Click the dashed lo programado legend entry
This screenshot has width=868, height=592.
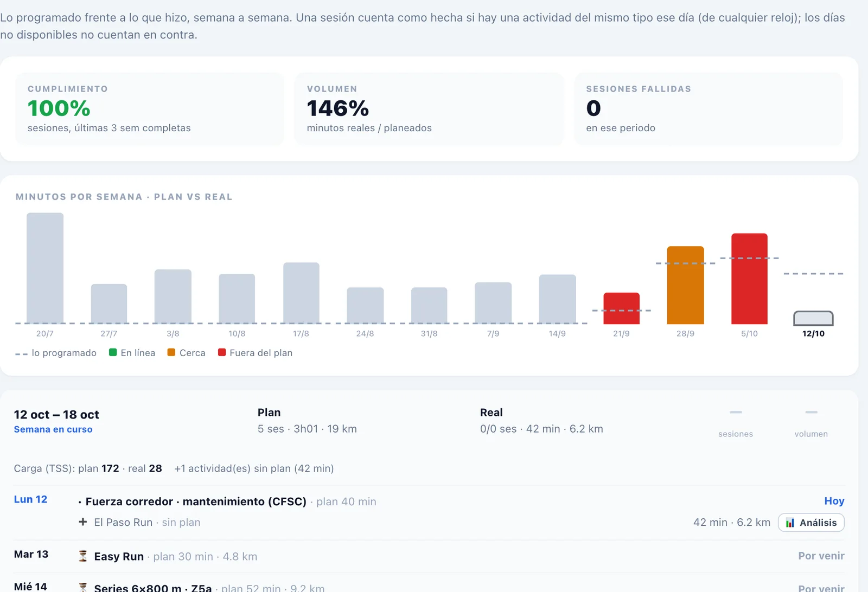point(56,353)
